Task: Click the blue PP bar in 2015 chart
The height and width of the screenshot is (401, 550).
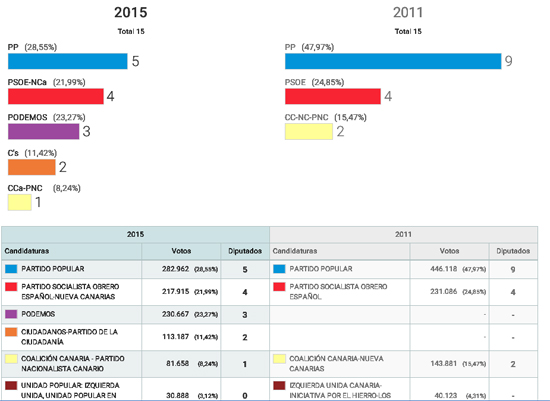Action: (x=68, y=61)
